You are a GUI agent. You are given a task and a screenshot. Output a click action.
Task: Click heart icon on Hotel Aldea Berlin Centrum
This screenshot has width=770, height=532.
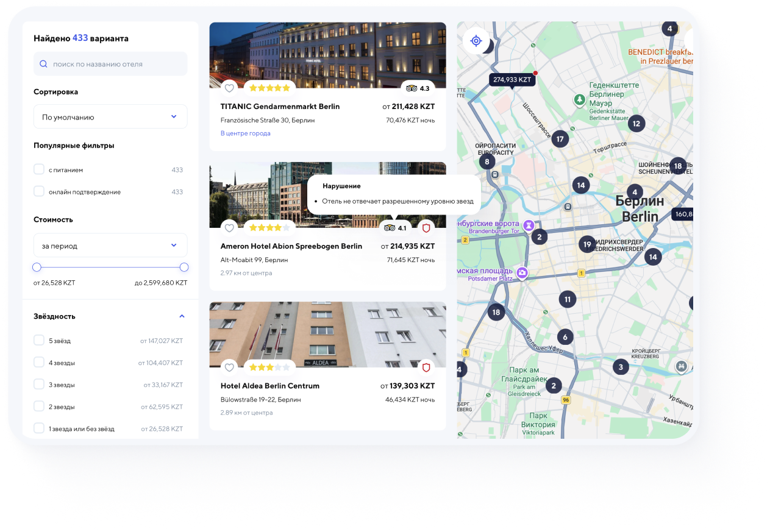(x=229, y=367)
